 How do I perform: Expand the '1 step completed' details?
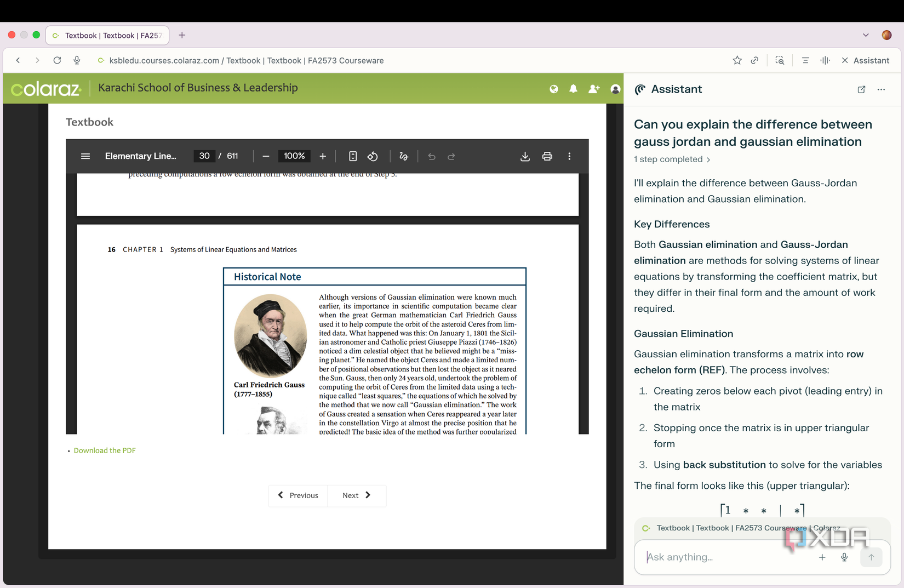pos(672,159)
